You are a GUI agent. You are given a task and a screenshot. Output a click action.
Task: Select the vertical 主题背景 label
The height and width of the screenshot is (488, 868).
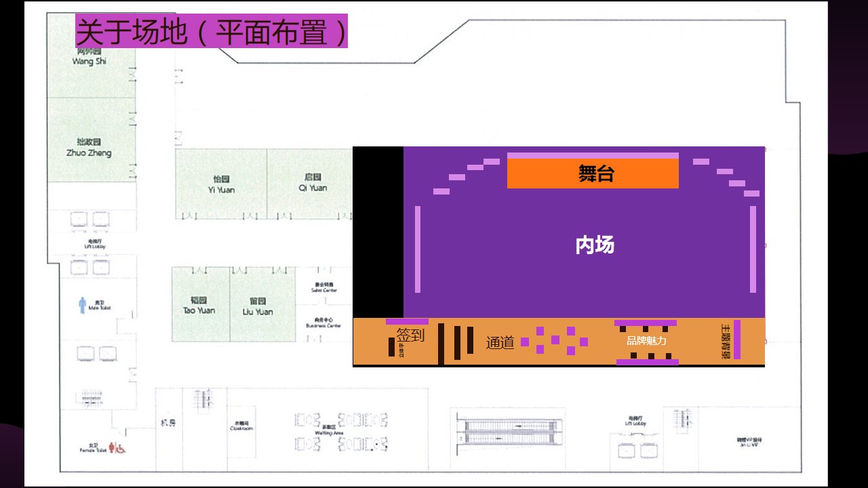(725, 340)
